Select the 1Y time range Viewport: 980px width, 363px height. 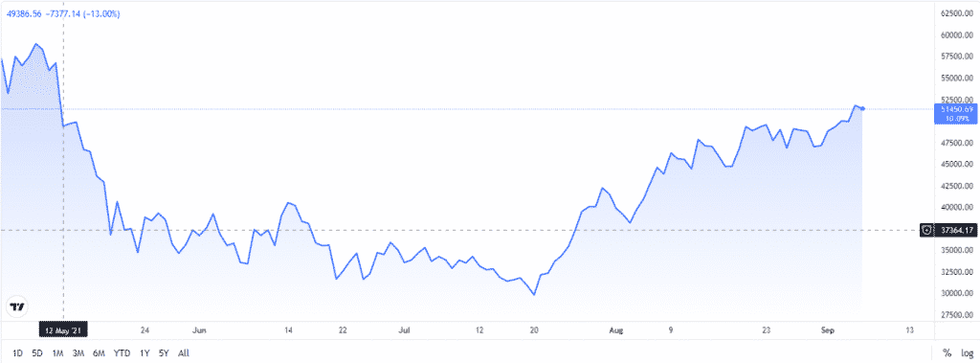tap(145, 353)
